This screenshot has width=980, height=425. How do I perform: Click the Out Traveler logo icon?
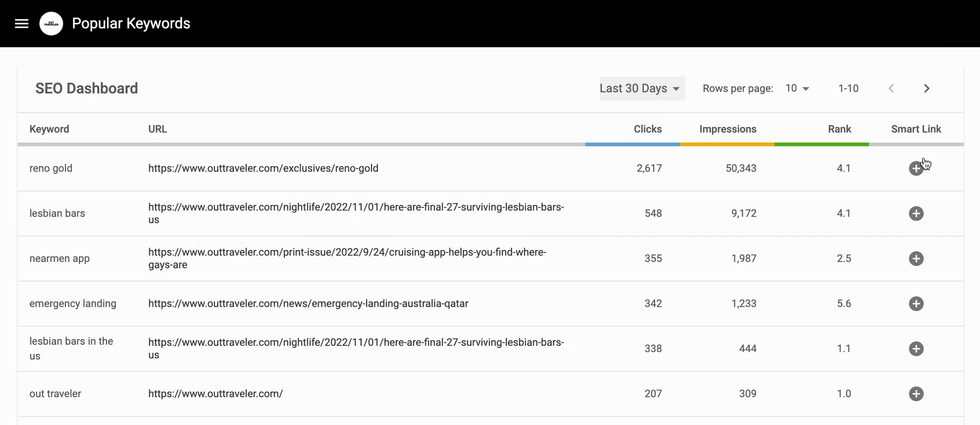[x=51, y=23]
